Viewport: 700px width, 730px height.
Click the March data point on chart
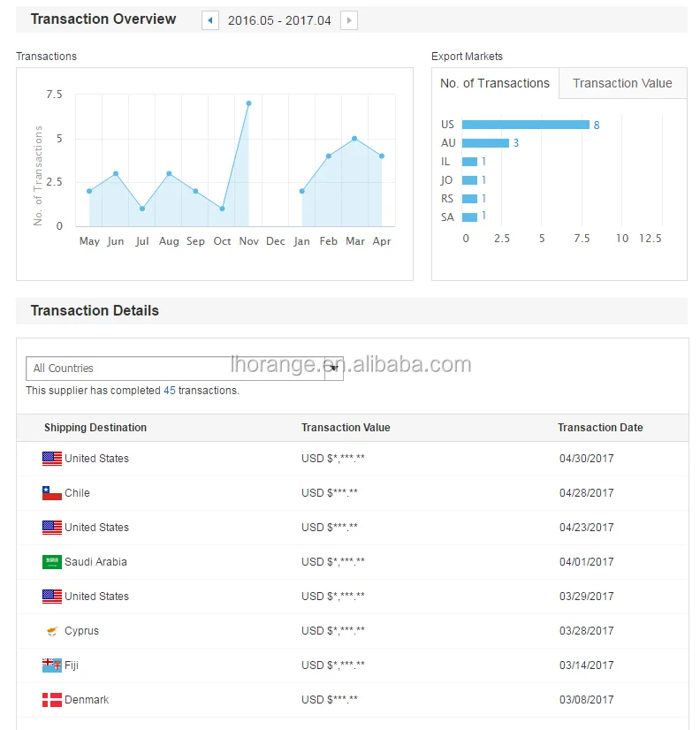[x=354, y=139]
